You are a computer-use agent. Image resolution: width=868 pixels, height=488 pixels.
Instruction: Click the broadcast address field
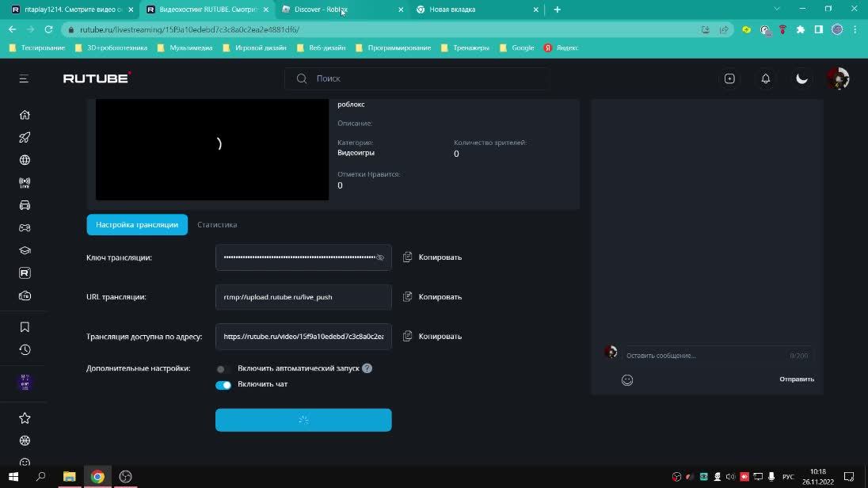(x=303, y=336)
